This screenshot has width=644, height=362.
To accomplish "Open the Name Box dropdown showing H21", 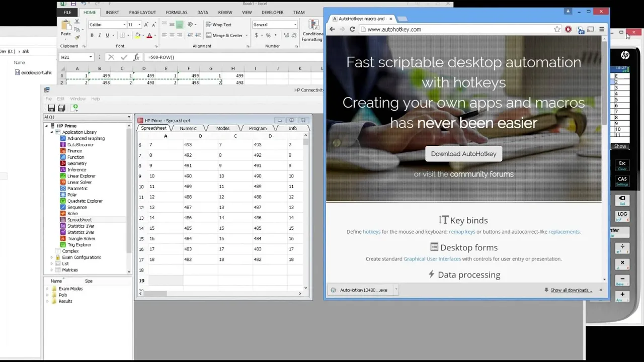I will tap(91, 57).
